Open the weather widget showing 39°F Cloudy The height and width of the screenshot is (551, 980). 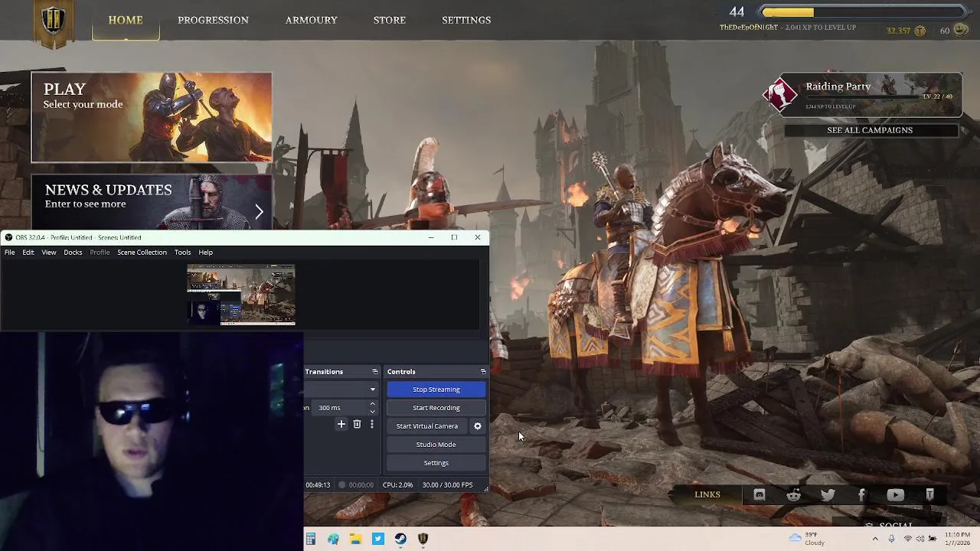(808, 539)
